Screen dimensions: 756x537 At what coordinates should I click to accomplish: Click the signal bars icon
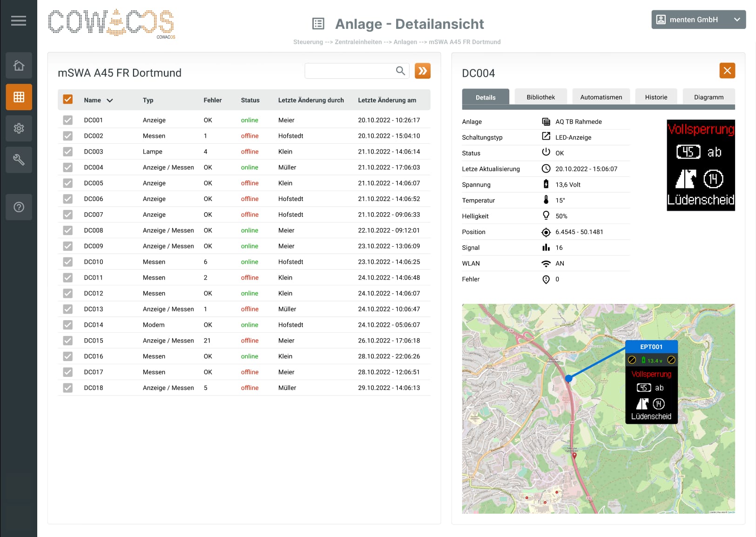pos(546,247)
